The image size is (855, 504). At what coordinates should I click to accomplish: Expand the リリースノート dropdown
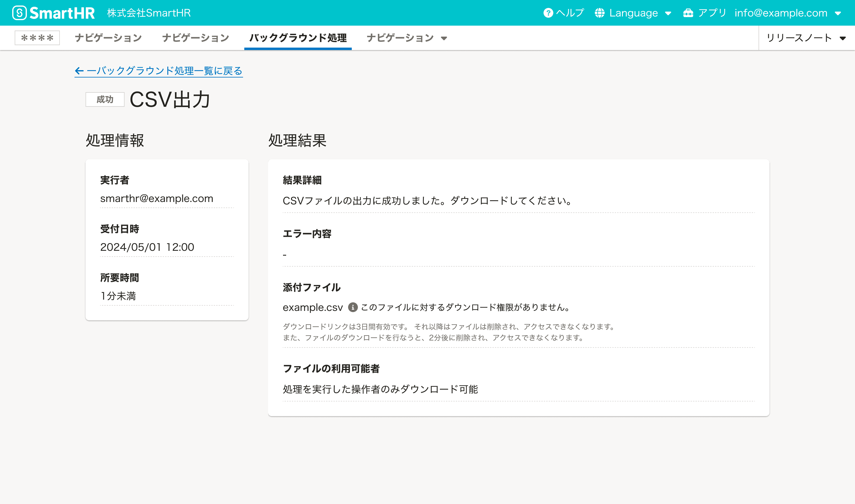[806, 38]
